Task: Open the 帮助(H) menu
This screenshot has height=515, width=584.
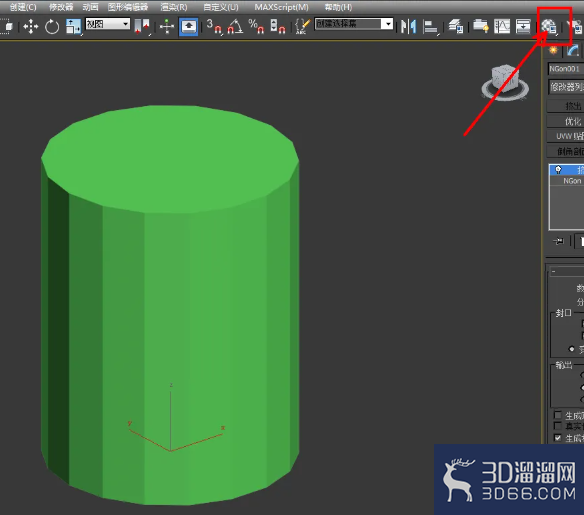Action: tap(338, 7)
